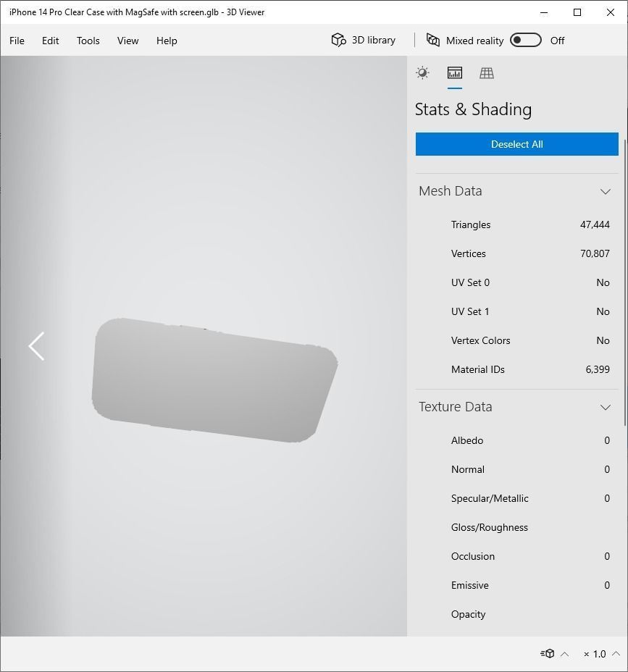Open the speed multiplier caret beside × 1.0

(616, 654)
